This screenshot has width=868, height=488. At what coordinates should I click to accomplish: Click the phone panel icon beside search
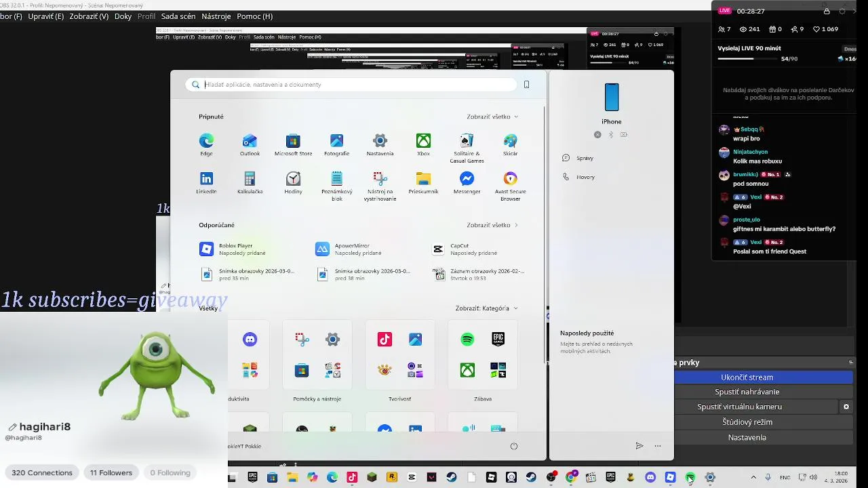coord(526,85)
